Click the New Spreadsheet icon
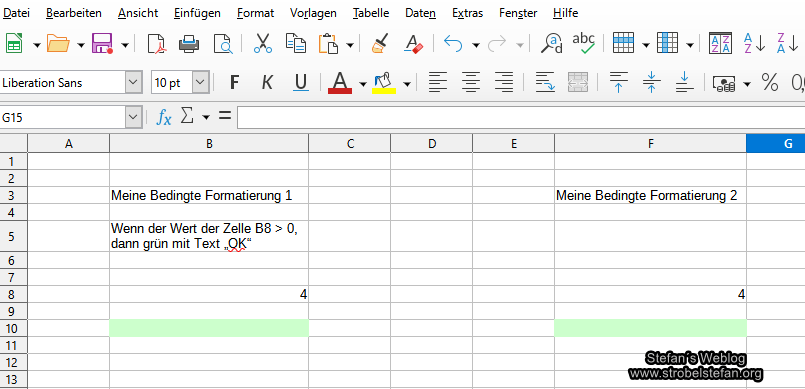Viewport: 805px width, 389px height. tap(14, 44)
